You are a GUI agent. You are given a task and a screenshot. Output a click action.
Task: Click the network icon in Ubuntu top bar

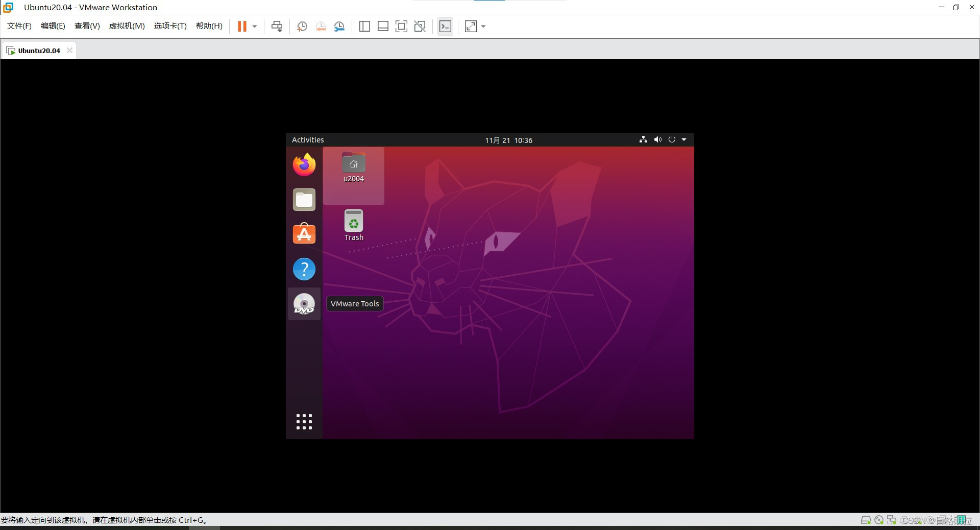click(643, 139)
